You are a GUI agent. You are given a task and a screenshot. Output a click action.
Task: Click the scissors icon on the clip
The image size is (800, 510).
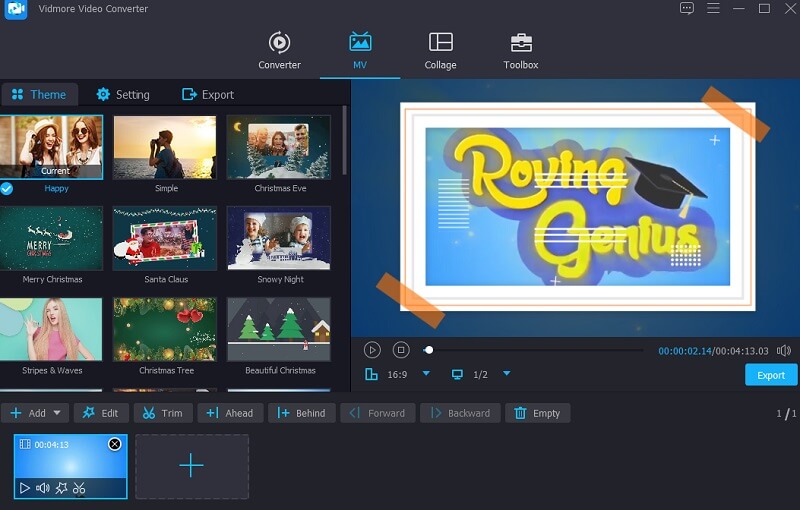[x=79, y=488]
